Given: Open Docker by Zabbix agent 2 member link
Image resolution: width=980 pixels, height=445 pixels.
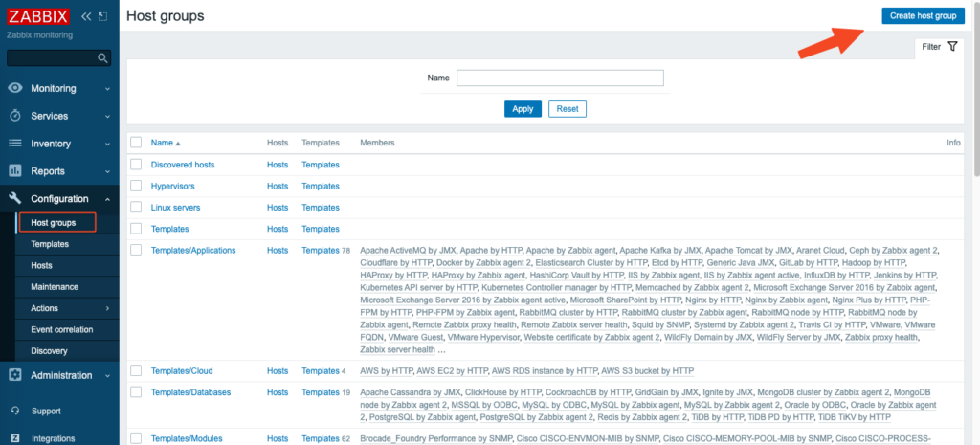Looking at the screenshot, I should point(483,262).
